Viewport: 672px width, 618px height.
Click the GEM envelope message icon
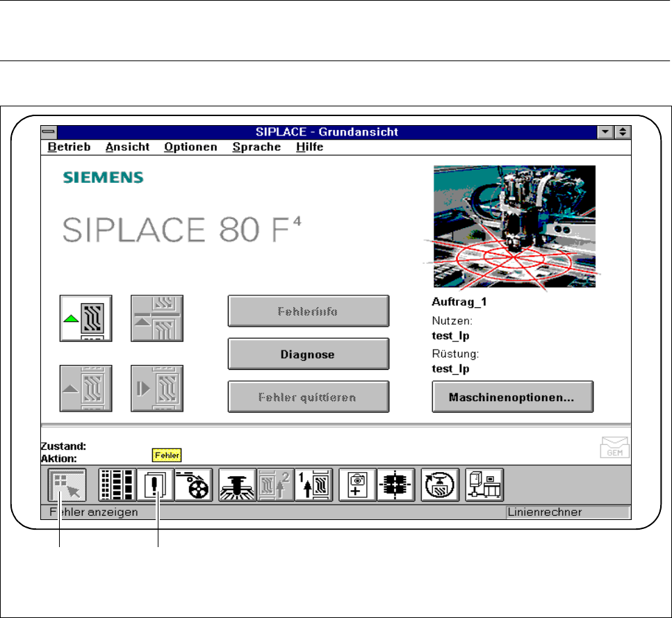point(614,448)
